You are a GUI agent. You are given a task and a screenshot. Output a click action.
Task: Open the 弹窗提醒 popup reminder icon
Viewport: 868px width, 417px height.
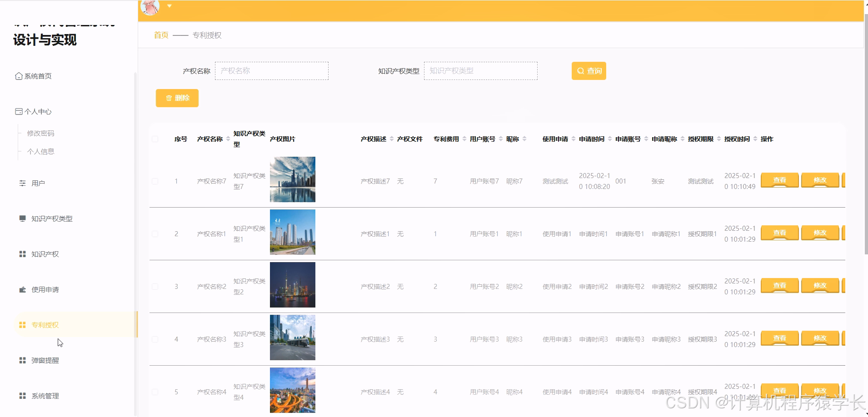(22, 360)
